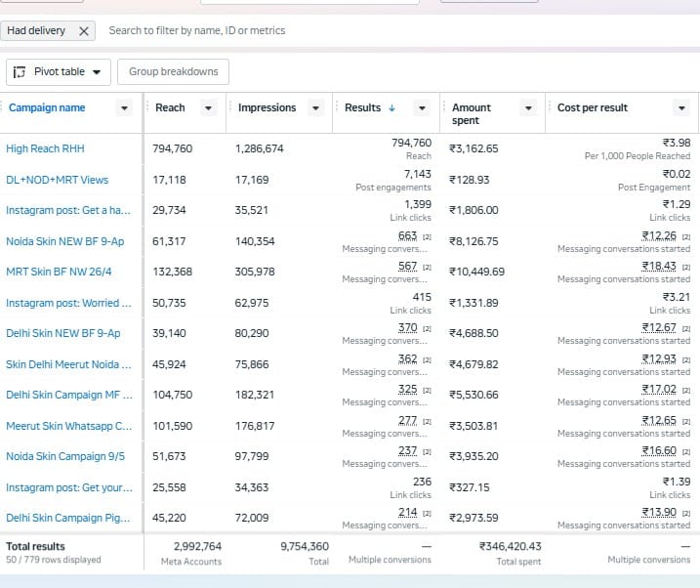
Task: Select amount spent ₹327.15
Action: tap(470, 488)
